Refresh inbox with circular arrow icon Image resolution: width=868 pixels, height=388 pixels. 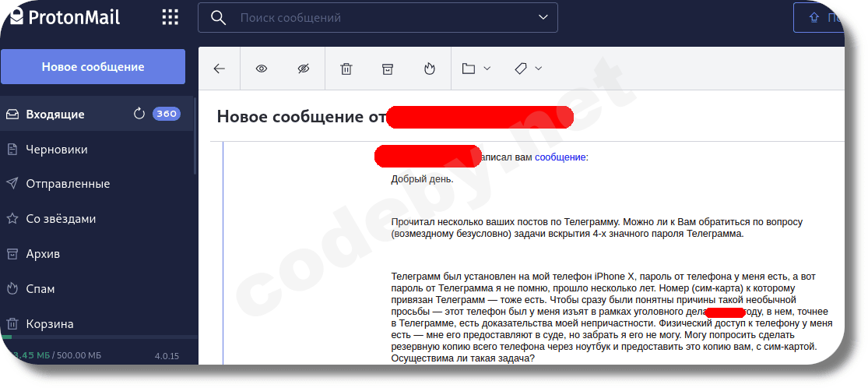(x=139, y=115)
